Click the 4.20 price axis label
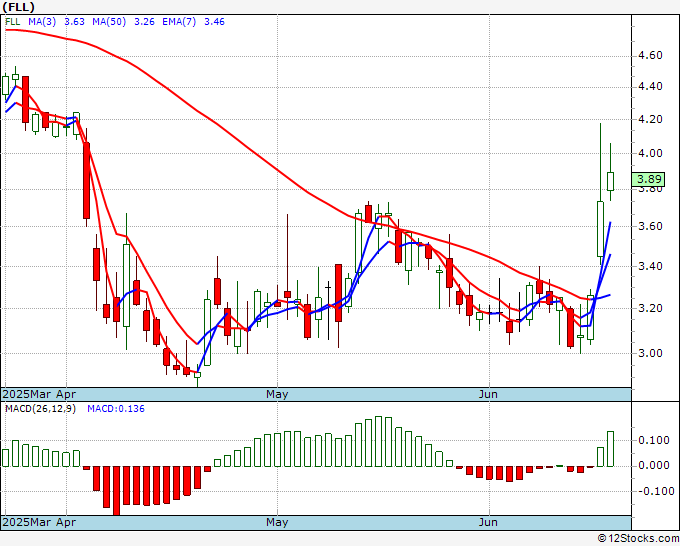680x546 pixels. pos(650,119)
